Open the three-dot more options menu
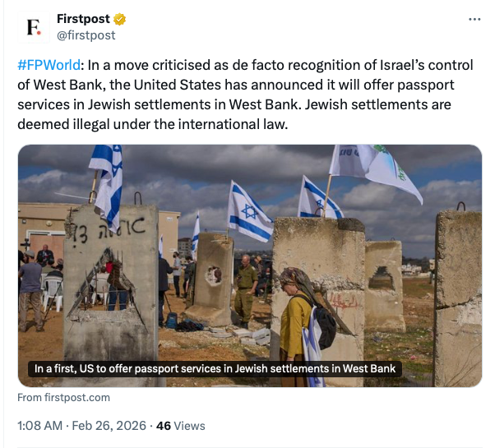The height and width of the screenshot is (448, 495). pos(474,19)
